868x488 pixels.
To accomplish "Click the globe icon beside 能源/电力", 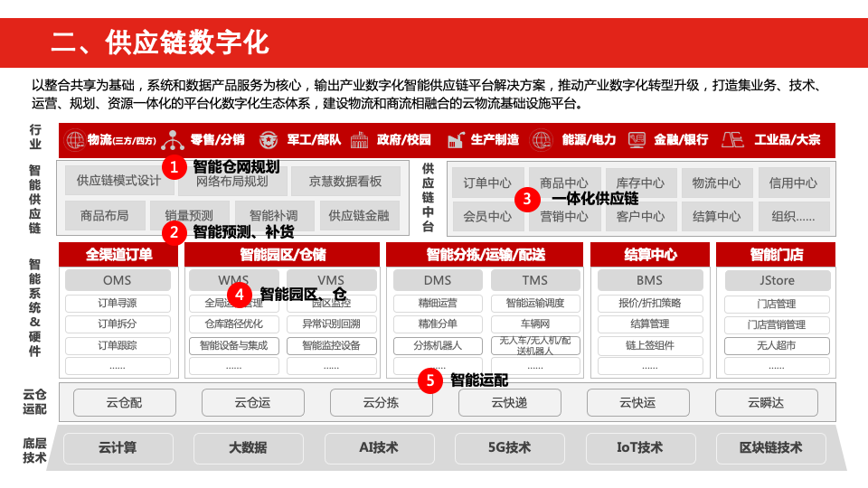I will tap(541, 140).
